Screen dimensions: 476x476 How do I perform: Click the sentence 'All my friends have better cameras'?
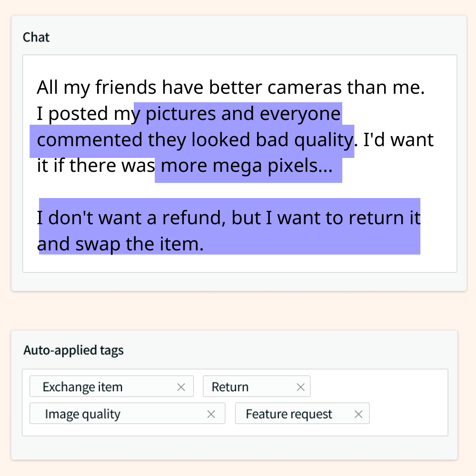pyautogui.click(x=230, y=88)
